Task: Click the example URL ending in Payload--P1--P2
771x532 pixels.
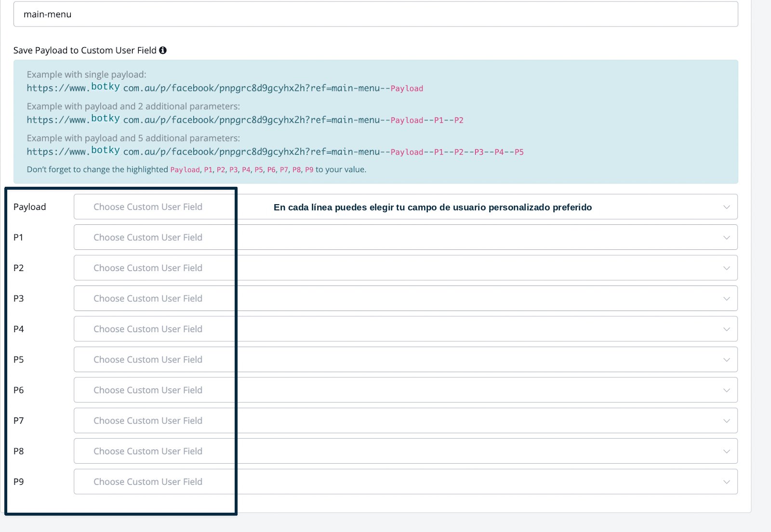Action: tap(245, 119)
